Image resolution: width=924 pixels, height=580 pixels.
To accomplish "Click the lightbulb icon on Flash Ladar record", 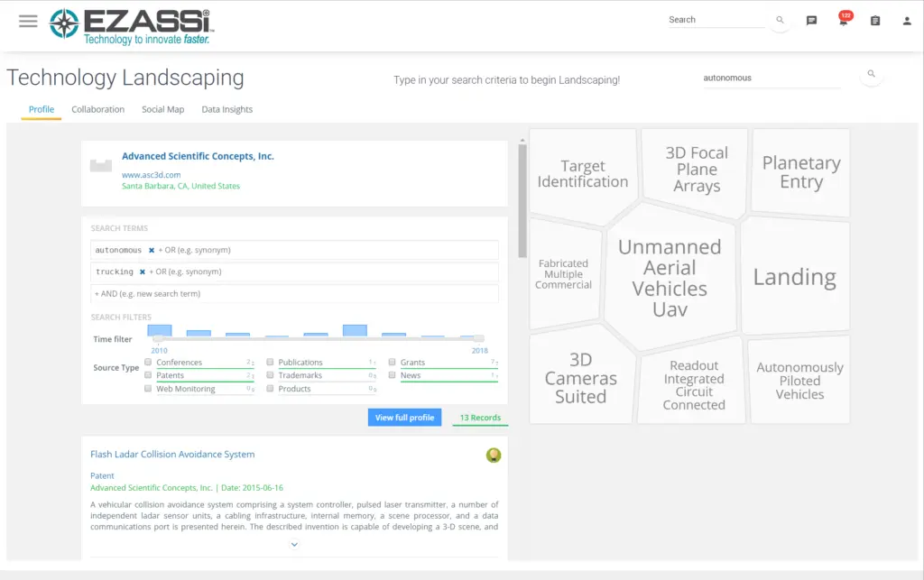I will [x=494, y=456].
